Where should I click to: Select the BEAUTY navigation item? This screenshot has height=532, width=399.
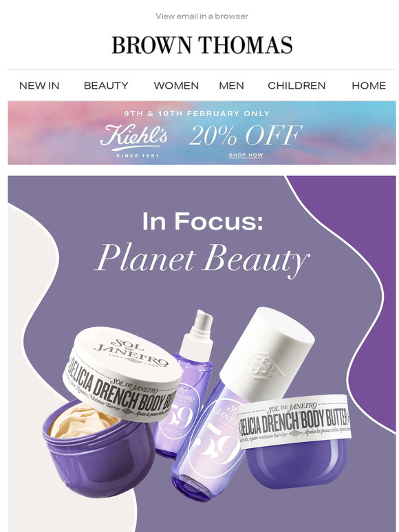click(106, 85)
